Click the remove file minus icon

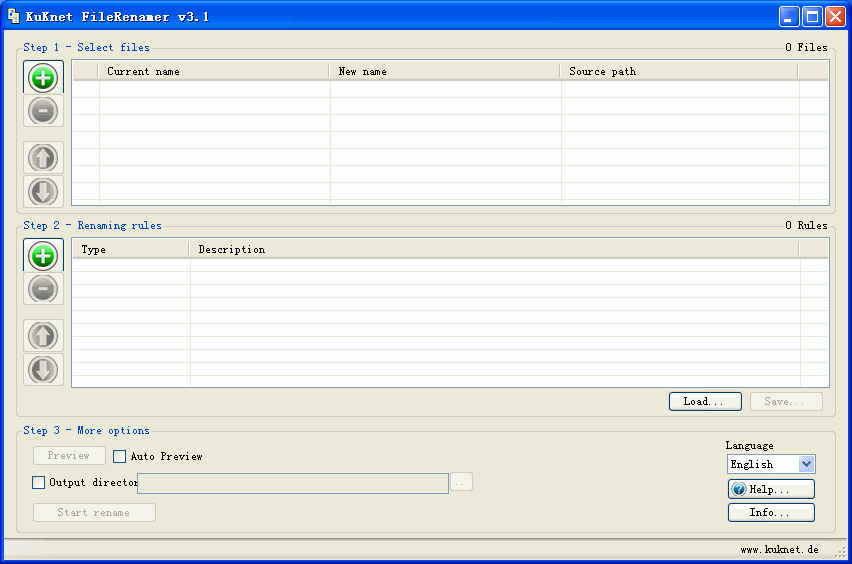click(43, 111)
